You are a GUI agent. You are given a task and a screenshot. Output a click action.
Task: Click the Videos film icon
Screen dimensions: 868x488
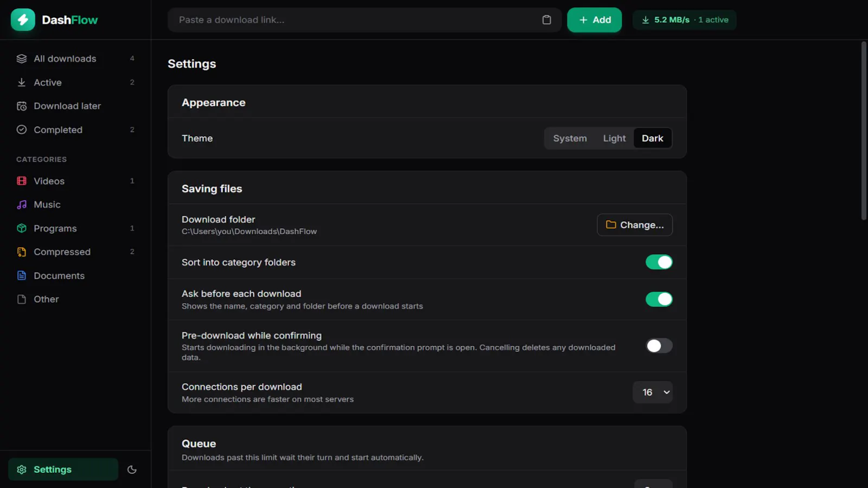coord(22,181)
